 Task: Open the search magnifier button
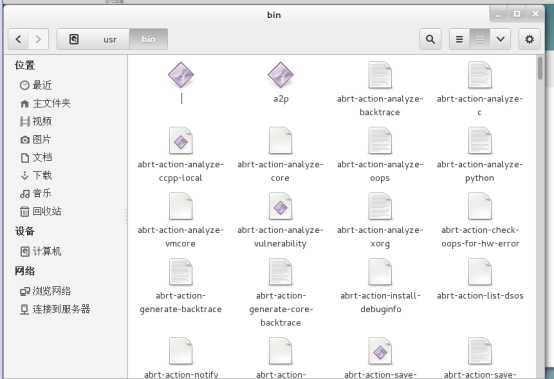click(x=430, y=39)
